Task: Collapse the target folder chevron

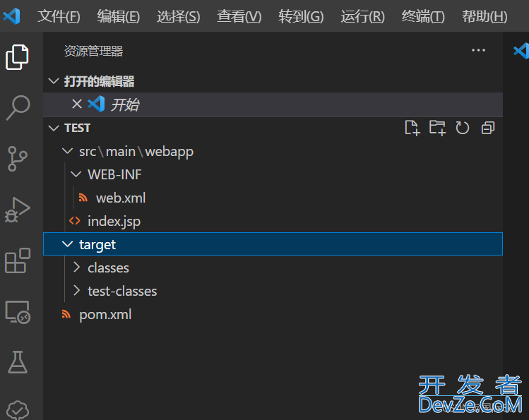Action: point(68,244)
